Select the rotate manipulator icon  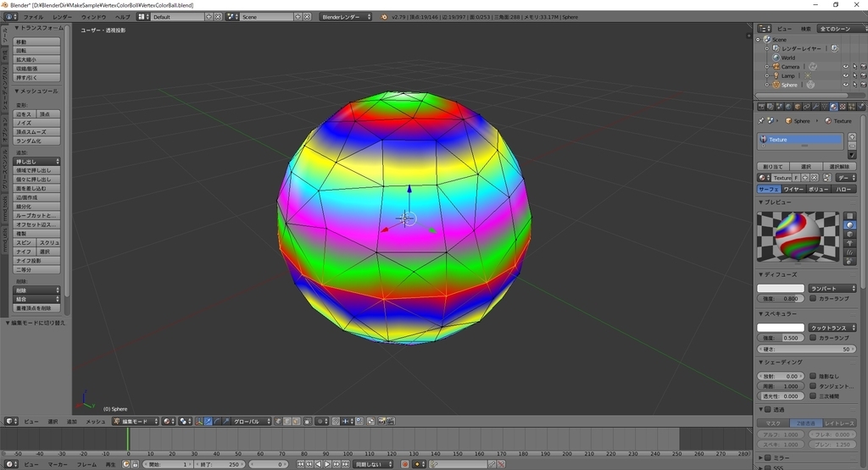216,422
